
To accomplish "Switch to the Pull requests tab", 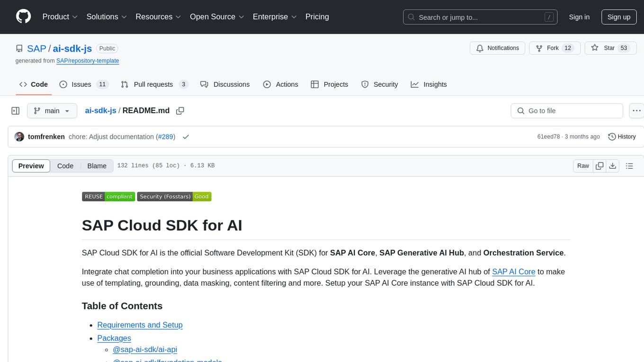I will 154,84.
